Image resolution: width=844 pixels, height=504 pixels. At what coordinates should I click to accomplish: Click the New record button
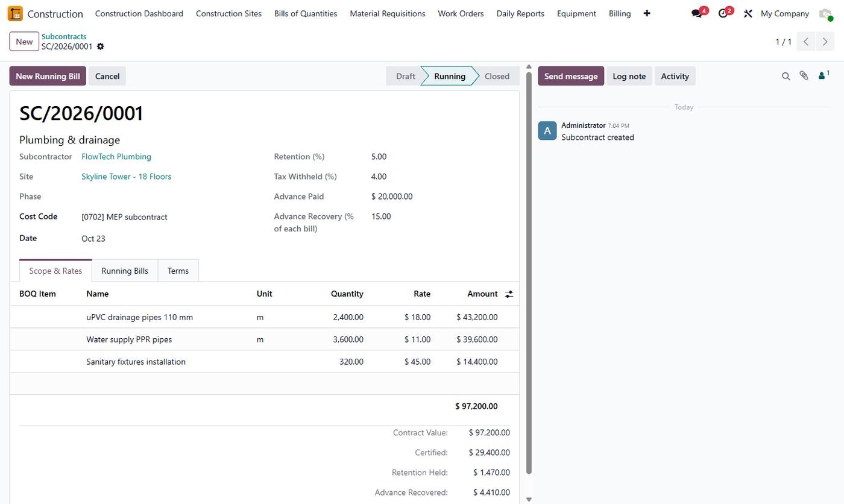pos(24,42)
